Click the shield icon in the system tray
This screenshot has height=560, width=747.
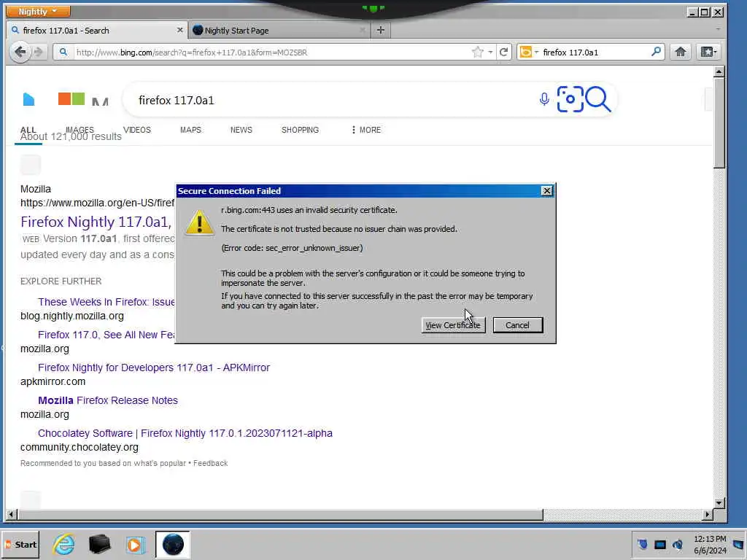(x=642, y=544)
